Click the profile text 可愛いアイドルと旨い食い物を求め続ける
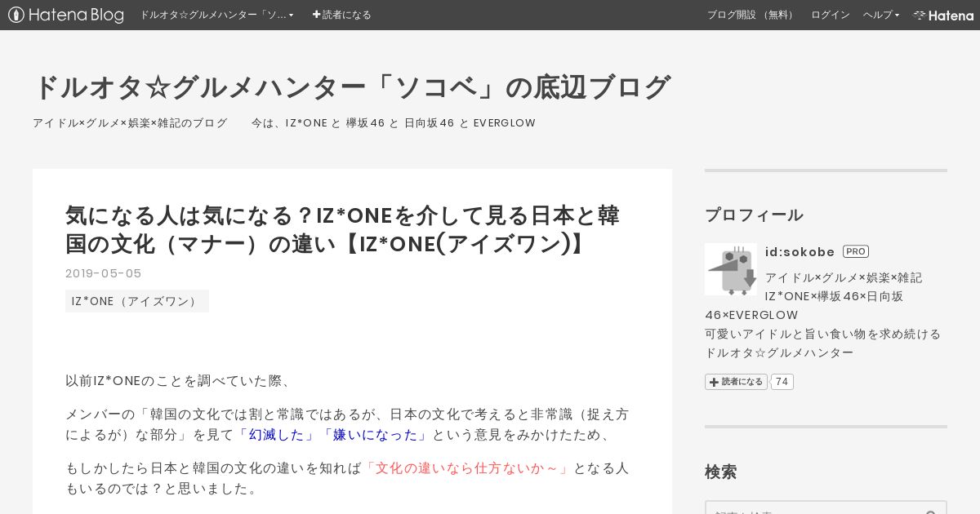The height and width of the screenshot is (514, 980). pyautogui.click(x=823, y=334)
